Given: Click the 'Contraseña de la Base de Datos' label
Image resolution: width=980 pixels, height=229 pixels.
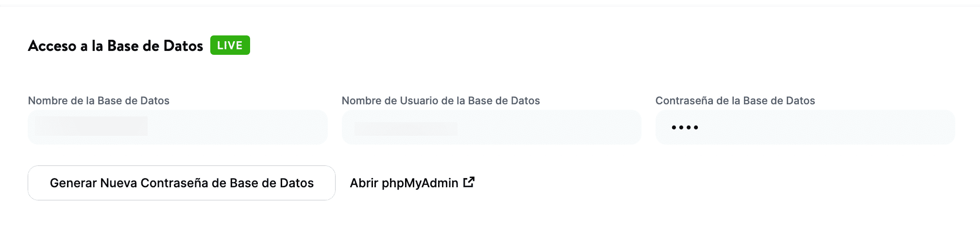Looking at the screenshot, I should [x=735, y=101].
